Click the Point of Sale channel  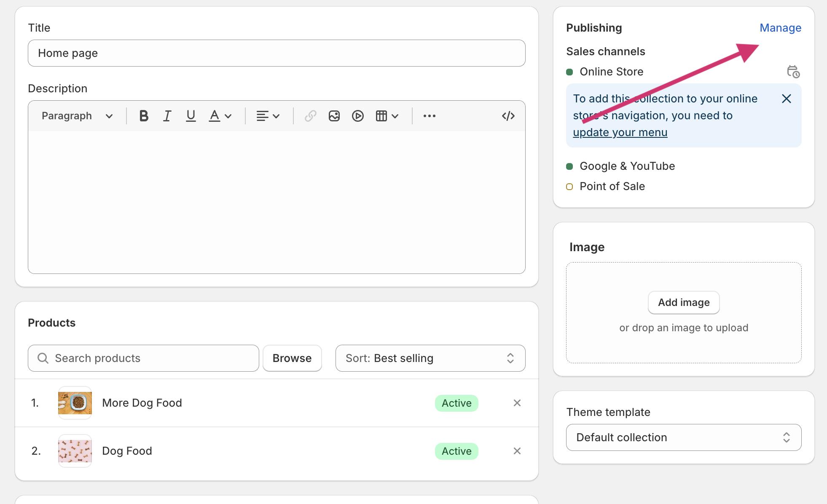tap(612, 186)
